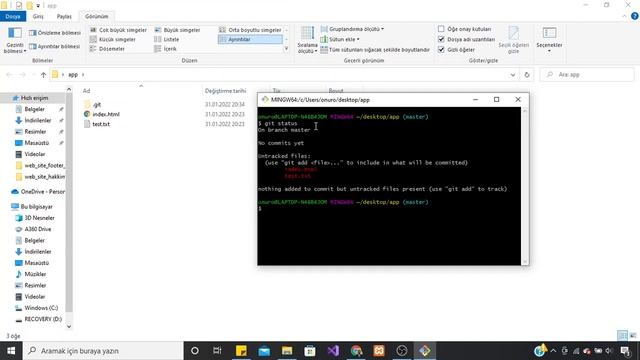The width and height of the screenshot is (640, 360).
Task: Switch to the Listele list layout
Action: [x=167, y=40]
